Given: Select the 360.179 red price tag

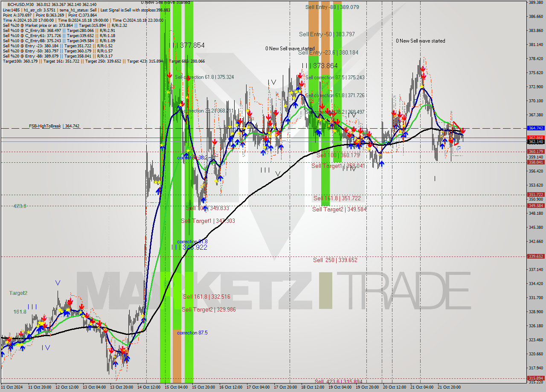Looking at the screenshot, I should (536, 152).
